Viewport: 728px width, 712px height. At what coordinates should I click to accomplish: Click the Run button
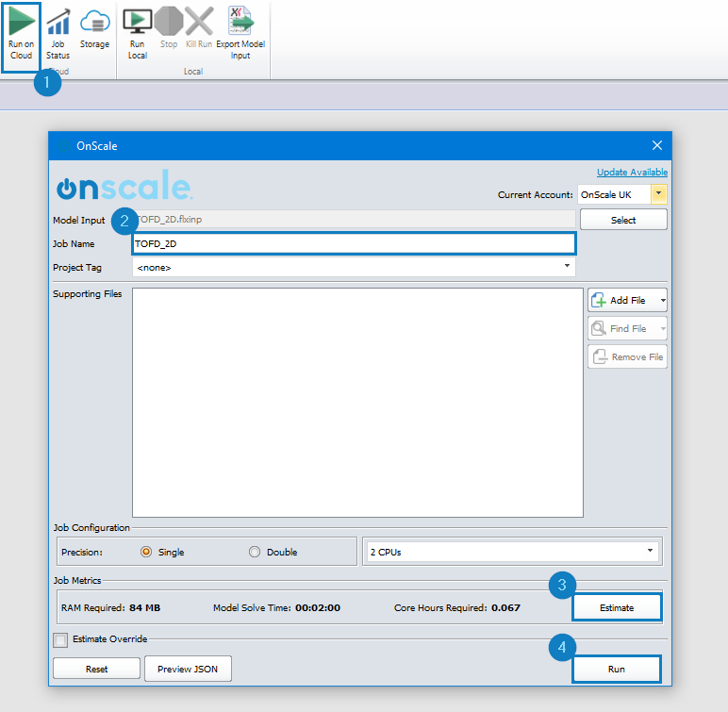(x=616, y=669)
